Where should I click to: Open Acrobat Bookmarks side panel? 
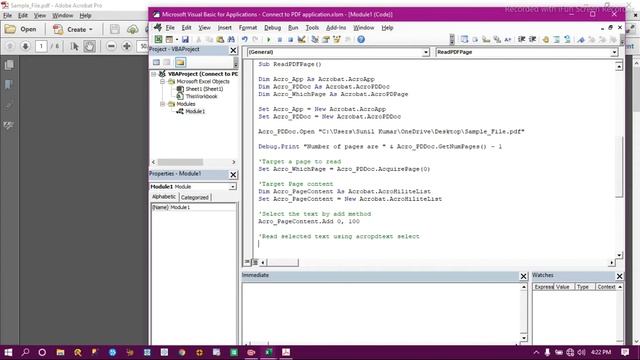click(x=9, y=84)
